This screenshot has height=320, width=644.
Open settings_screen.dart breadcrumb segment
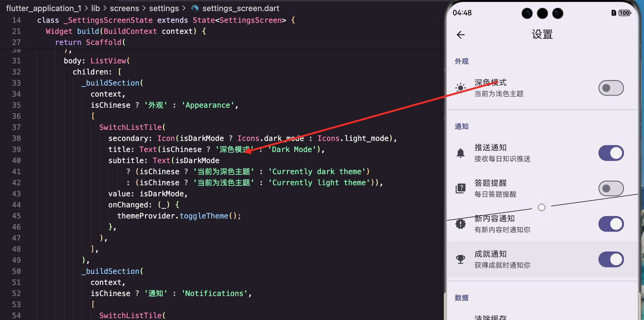coord(241,8)
